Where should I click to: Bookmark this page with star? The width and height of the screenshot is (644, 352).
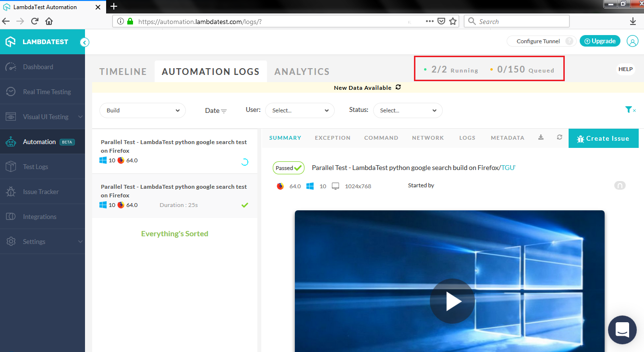coord(453,21)
